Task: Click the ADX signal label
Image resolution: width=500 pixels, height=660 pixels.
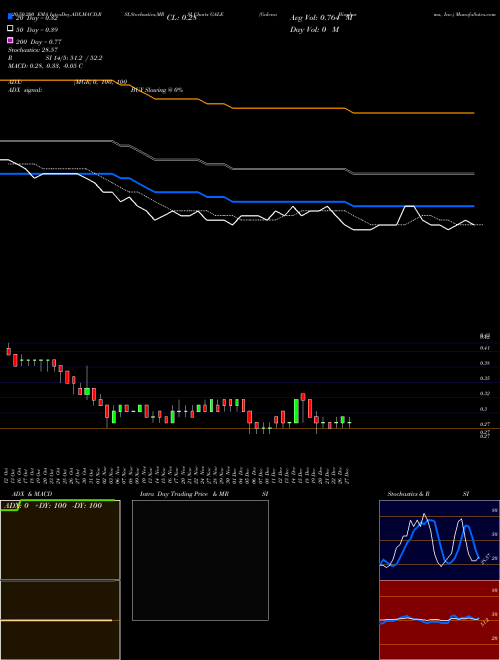Action: [x=25, y=90]
